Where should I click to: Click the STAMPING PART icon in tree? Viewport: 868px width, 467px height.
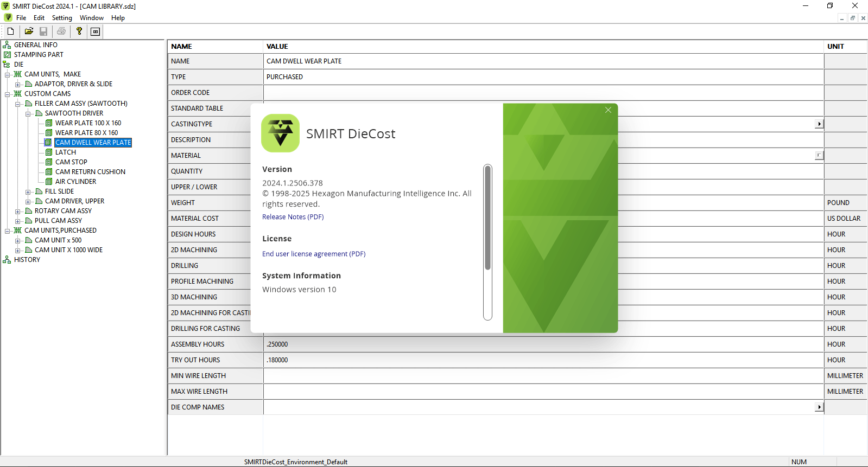(7, 55)
